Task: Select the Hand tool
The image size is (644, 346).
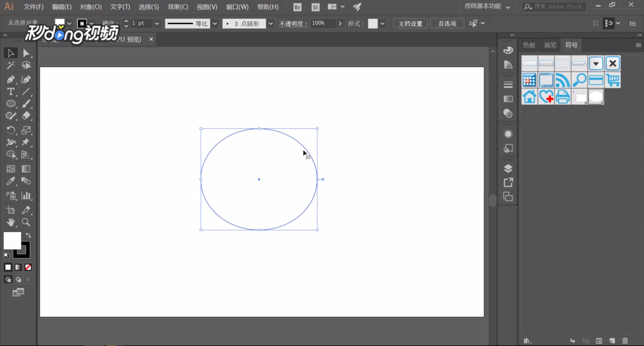Action: (10, 222)
